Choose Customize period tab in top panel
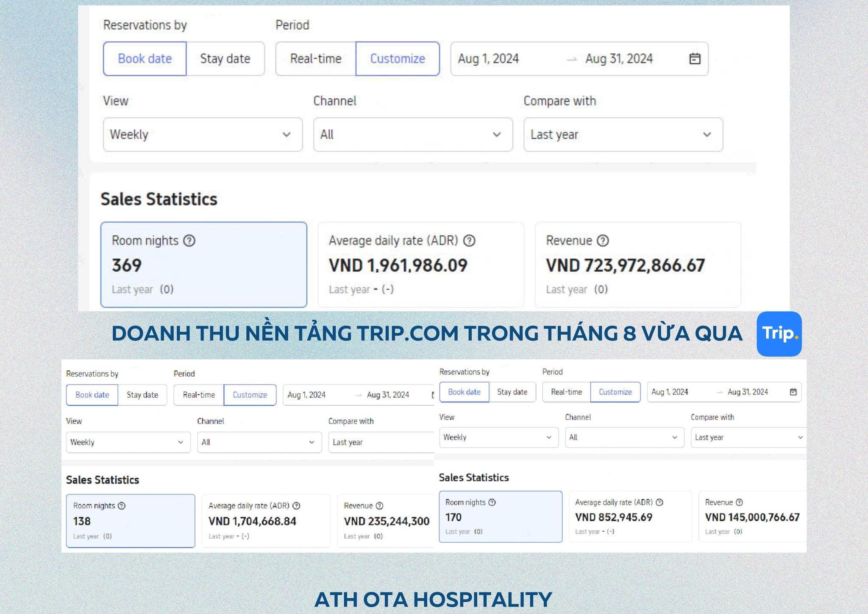This screenshot has width=868, height=614. [398, 59]
